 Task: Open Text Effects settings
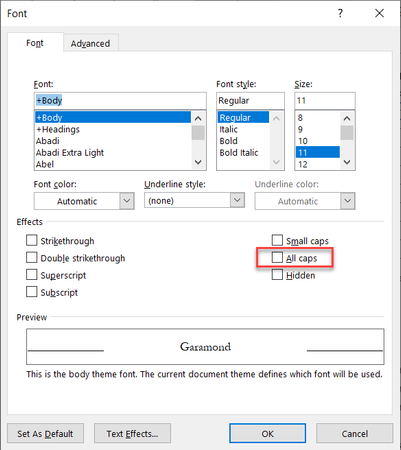132,433
